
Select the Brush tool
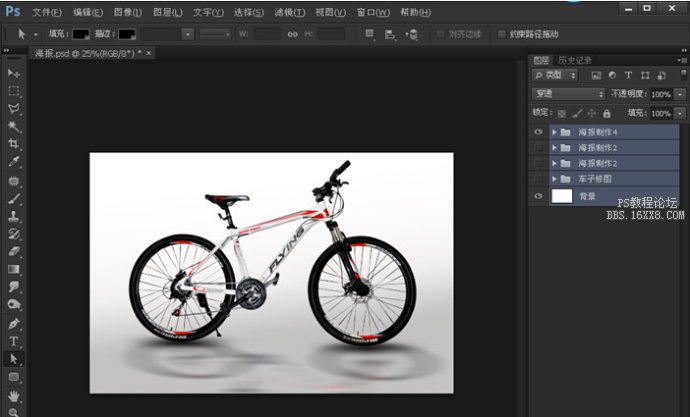click(14, 198)
